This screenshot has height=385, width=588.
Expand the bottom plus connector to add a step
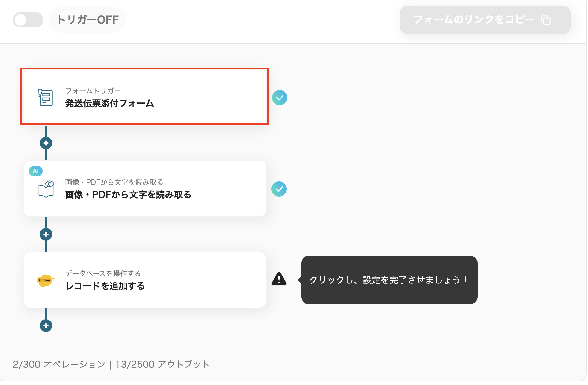pyautogui.click(x=46, y=325)
